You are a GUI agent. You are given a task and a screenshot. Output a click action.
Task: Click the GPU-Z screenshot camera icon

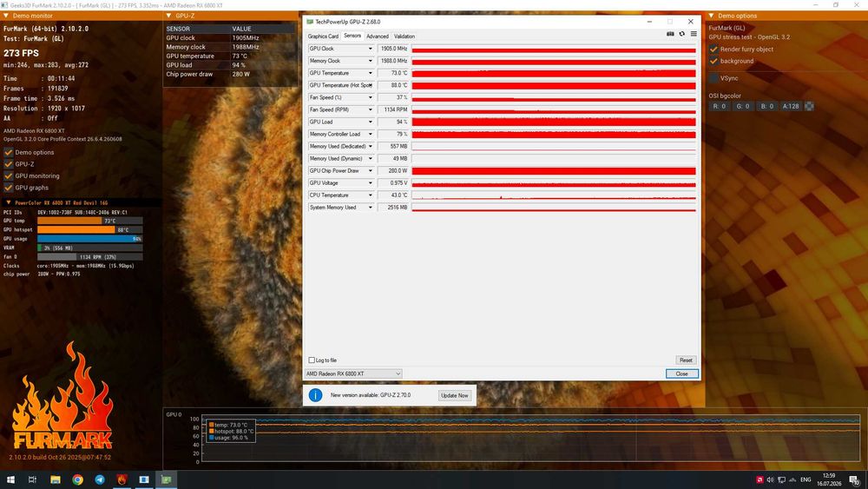point(670,34)
